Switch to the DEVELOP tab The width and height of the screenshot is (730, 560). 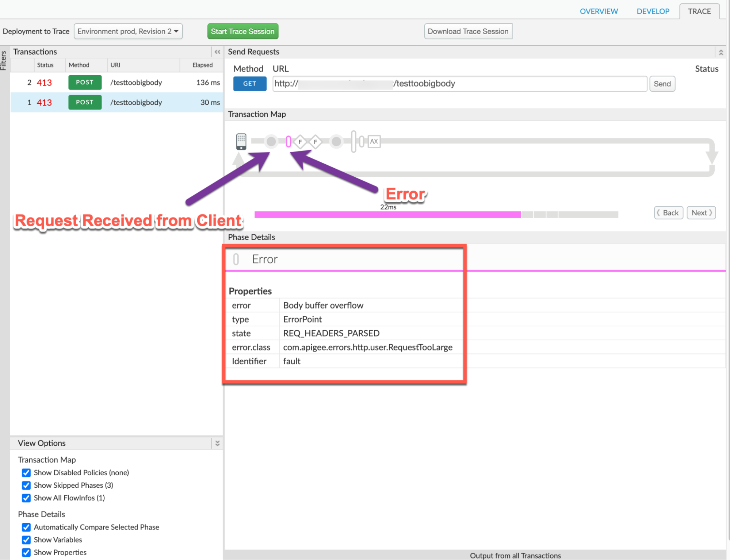653,11
